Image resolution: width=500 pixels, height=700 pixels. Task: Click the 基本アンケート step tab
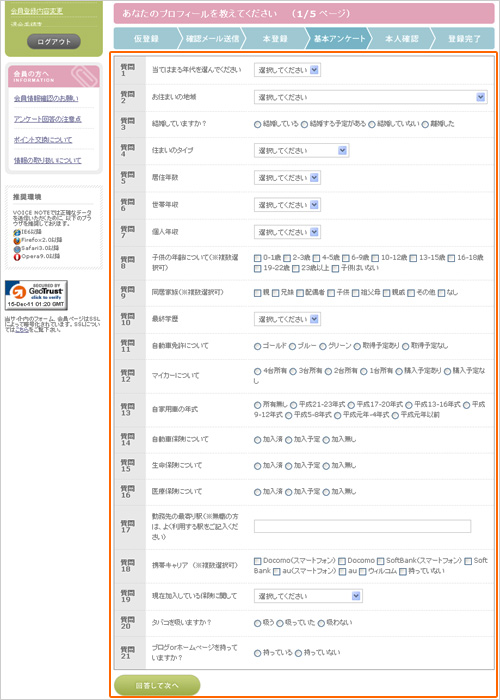pyautogui.click(x=339, y=38)
